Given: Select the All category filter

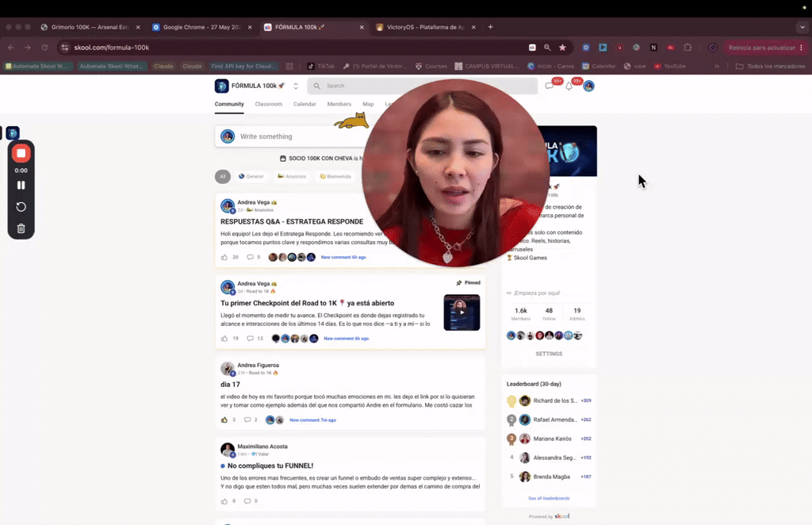Looking at the screenshot, I should (x=223, y=177).
